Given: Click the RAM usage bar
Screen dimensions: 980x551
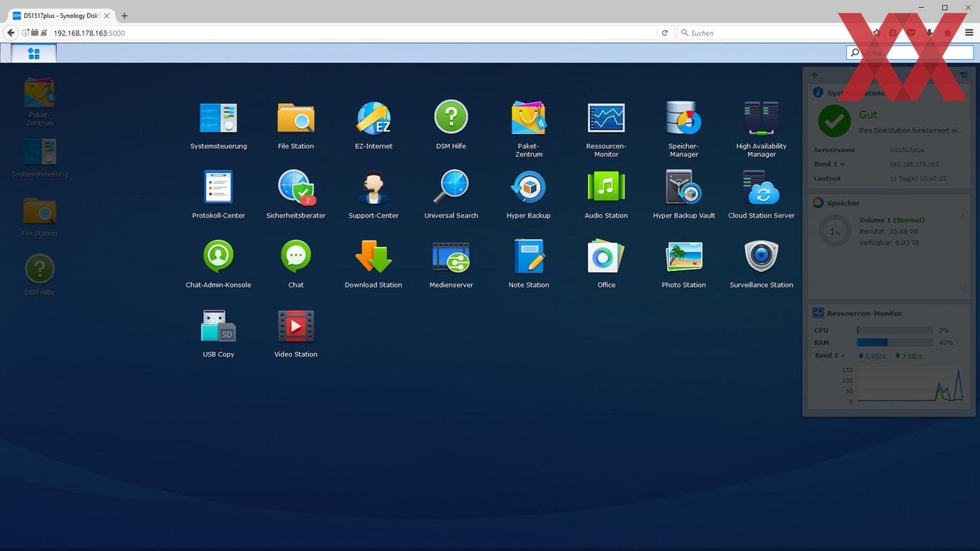Looking at the screenshot, I should 895,343.
